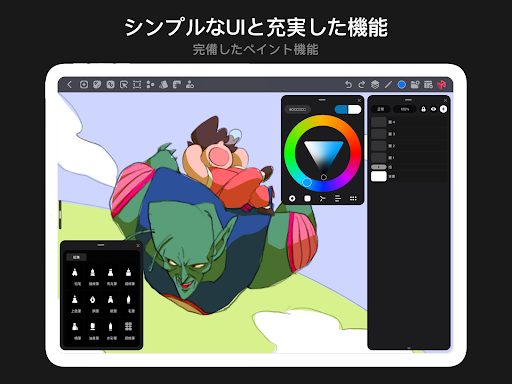The width and height of the screenshot is (512, 384).
Task: Go back with the left arrow icon
Action: [x=69, y=84]
